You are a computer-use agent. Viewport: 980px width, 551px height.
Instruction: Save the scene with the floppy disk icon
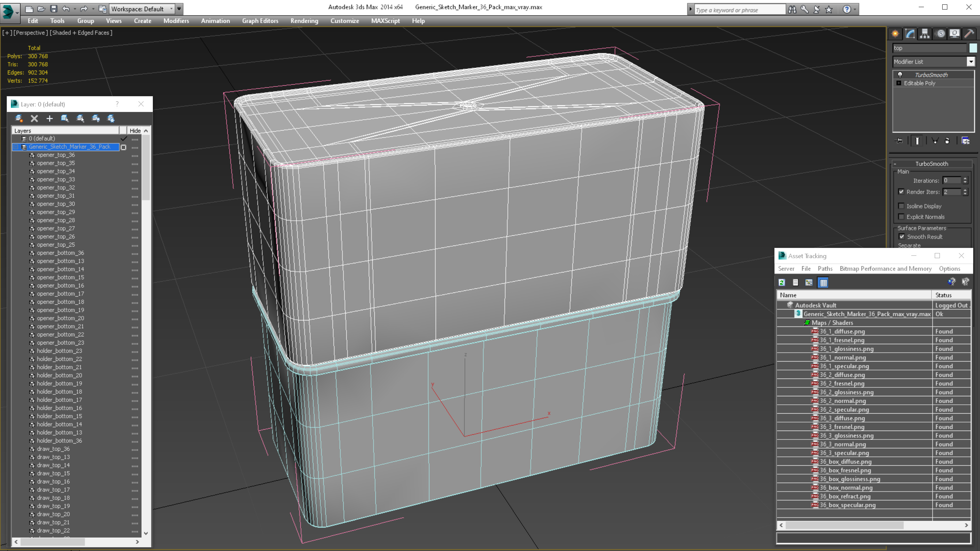pos(54,9)
